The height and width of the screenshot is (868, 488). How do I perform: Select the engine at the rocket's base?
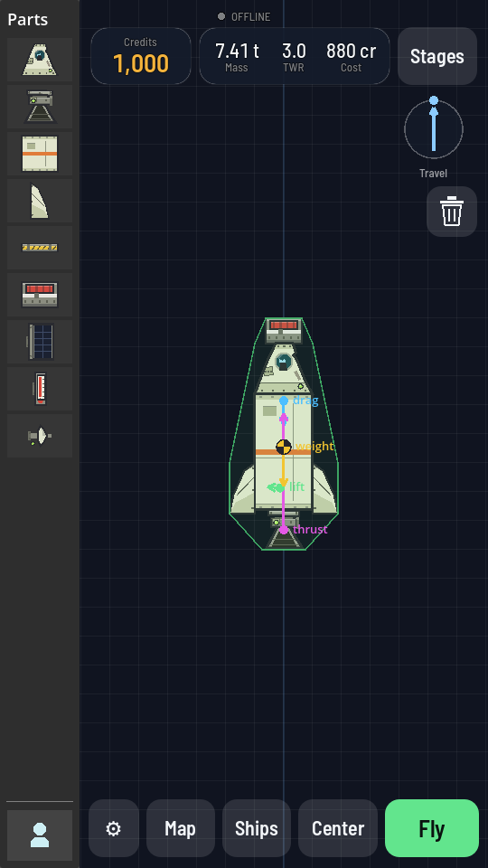tap(283, 529)
